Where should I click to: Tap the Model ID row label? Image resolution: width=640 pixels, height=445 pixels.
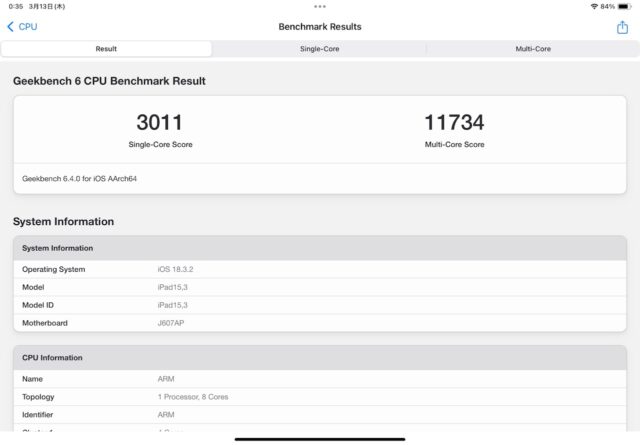[x=38, y=305]
